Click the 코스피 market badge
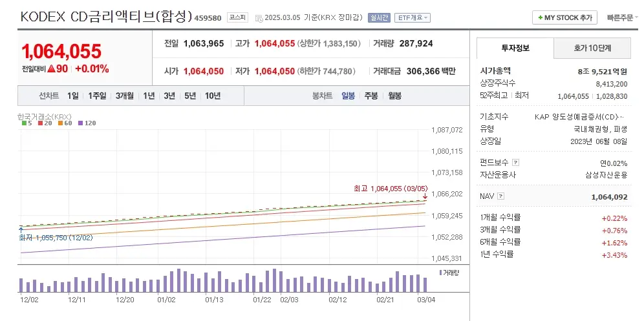 pyautogui.click(x=238, y=17)
